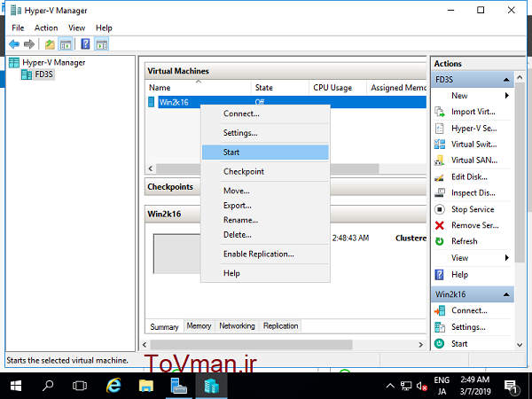The height and width of the screenshot is (399, 532).
Task: Sort by the CPU Usage column header
Action: click(x=338, y=88)
